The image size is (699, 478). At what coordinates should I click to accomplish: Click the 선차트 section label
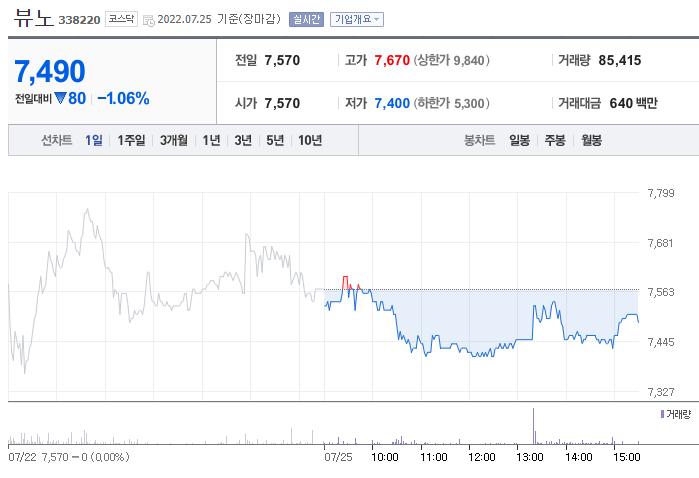pyautogui.click(x=57, y=140)
